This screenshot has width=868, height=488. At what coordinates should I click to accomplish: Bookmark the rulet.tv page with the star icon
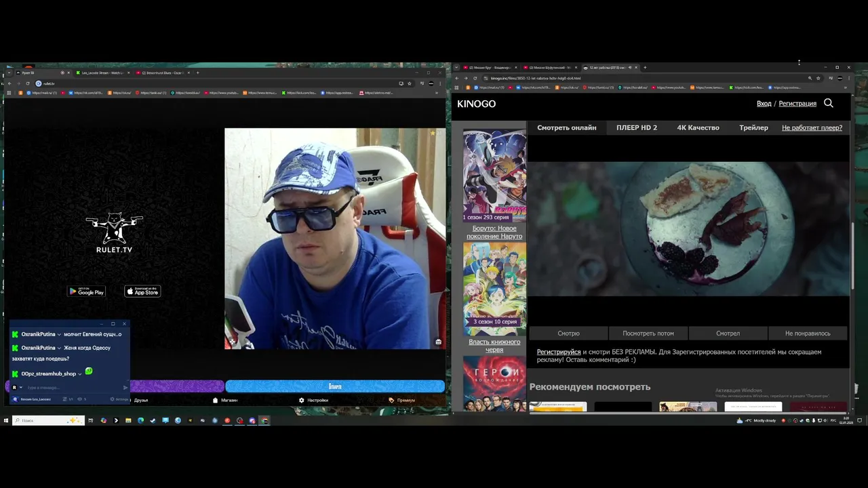tap(409, 83)
